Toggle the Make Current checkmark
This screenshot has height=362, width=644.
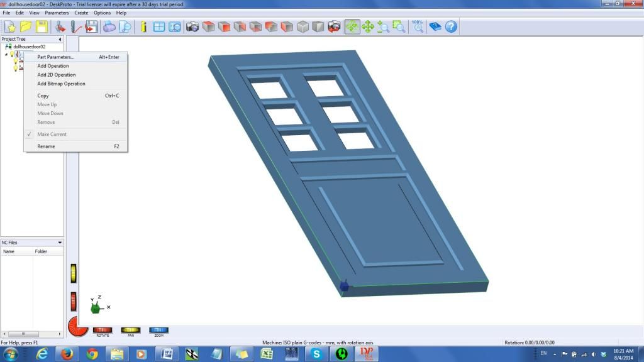pos(30,134)
